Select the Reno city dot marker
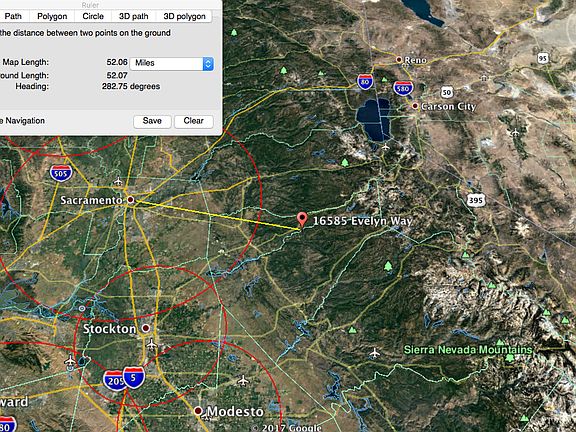 [399, 60]
